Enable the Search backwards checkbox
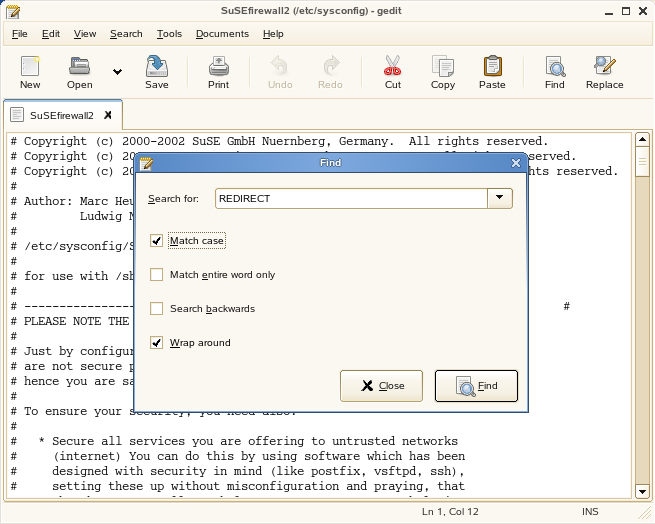The width and height of the screenshot is (655, 524). [157, 309]
